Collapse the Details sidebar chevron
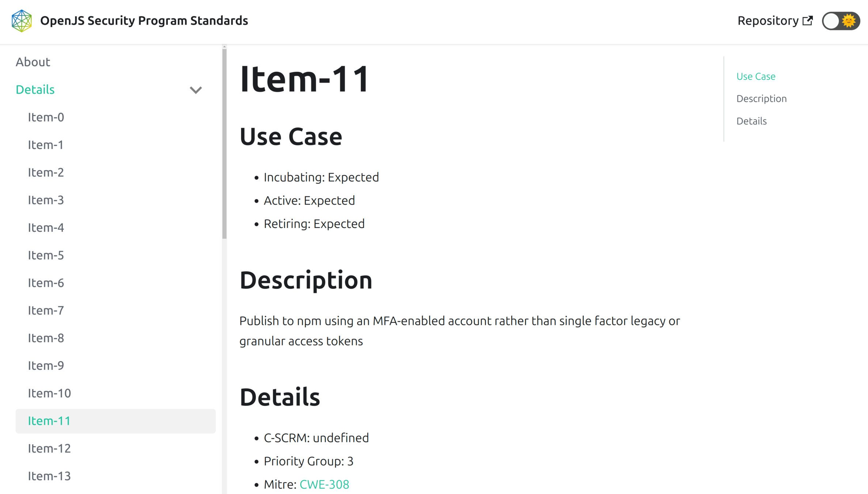 coord(196,90)
